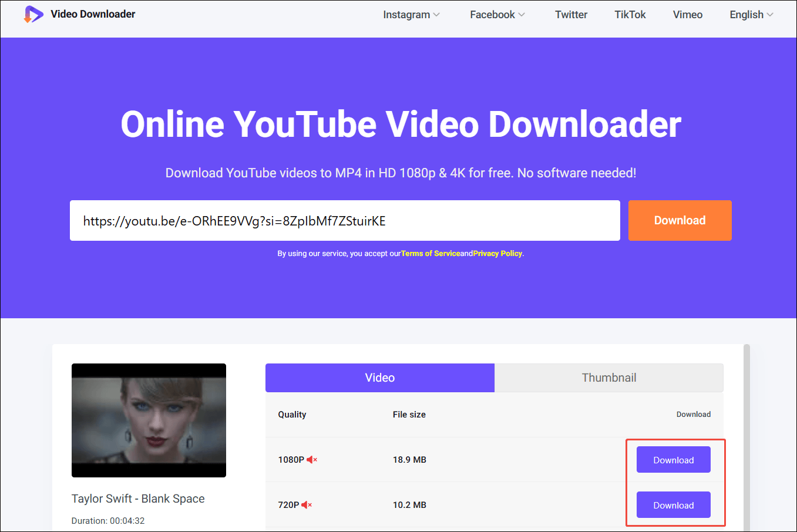Click the '18.9 MB' file size

[409, 460]
